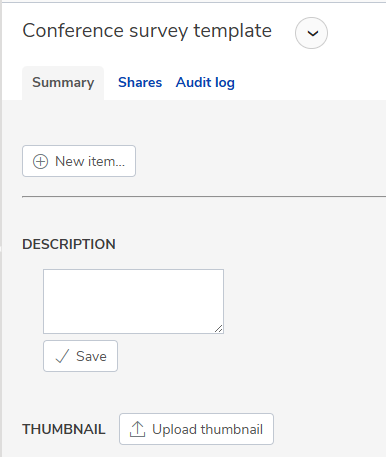Click the horizontal divider below New item
The image size is (386, 457).
[204, 197]
